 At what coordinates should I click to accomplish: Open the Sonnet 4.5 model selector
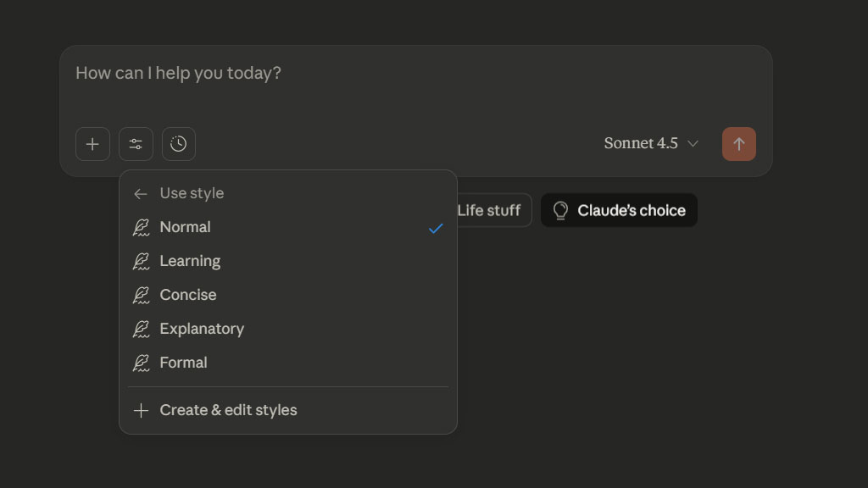click(641, 143)
